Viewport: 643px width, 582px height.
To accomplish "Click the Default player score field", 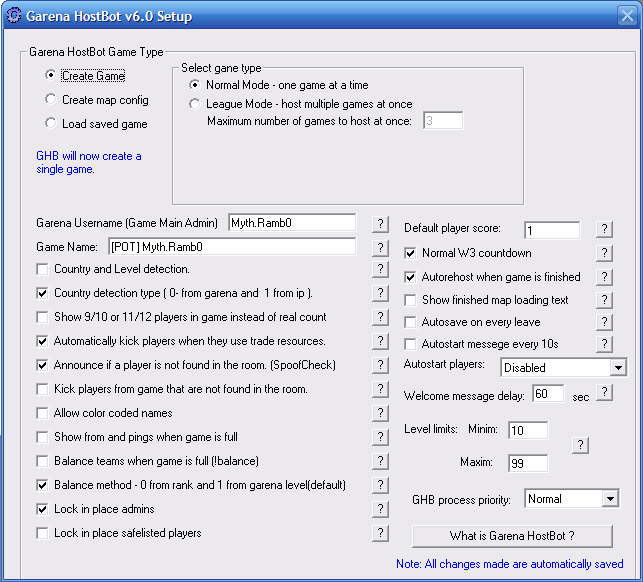I will point(552,230).
